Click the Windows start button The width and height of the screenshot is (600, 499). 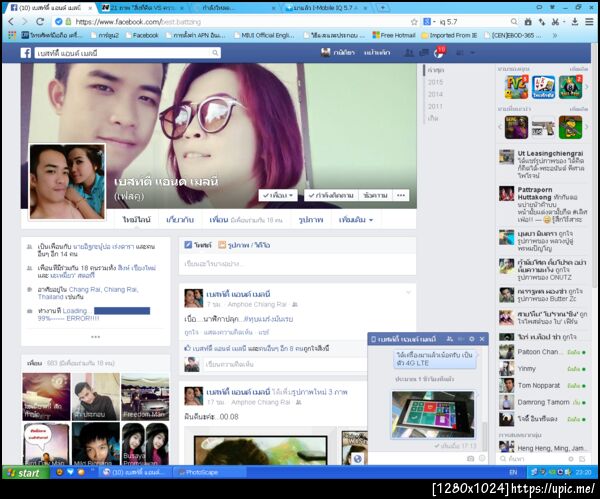[25, 473]
